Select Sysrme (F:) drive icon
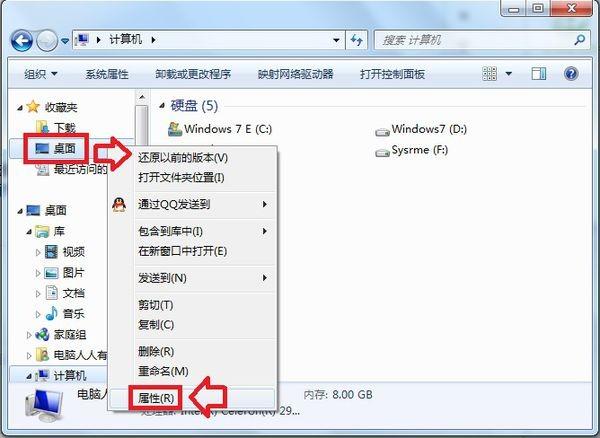The height and width of the screenshot is (438, 600). pos(382,152)
